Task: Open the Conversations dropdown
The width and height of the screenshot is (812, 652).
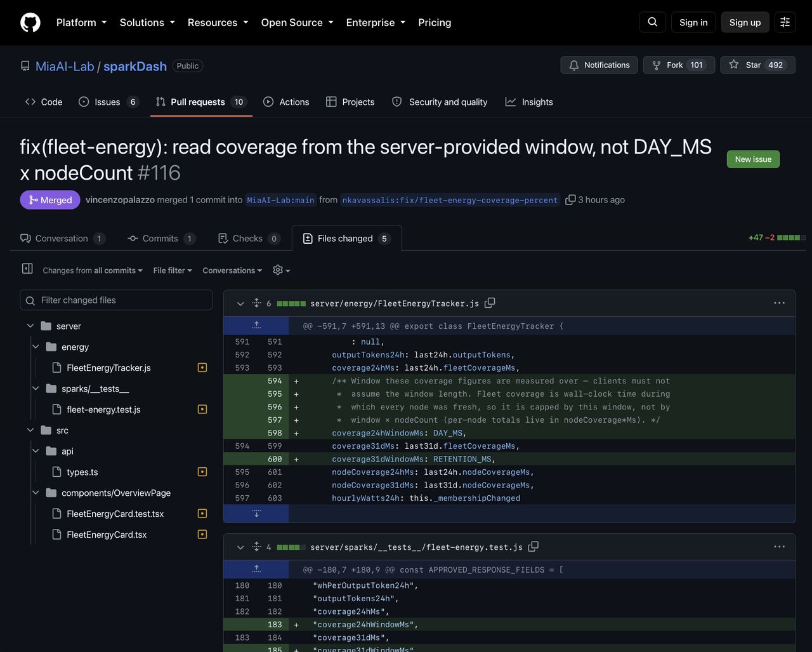Action: point(232,270)
